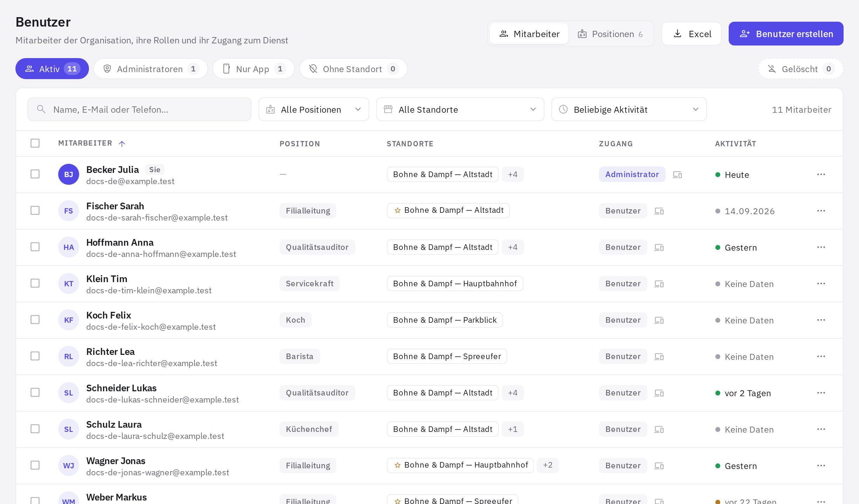Screen dimensions: 859x504
Task: Expand the +4 locations for Becker Julia
Action: tap(513, 174)
